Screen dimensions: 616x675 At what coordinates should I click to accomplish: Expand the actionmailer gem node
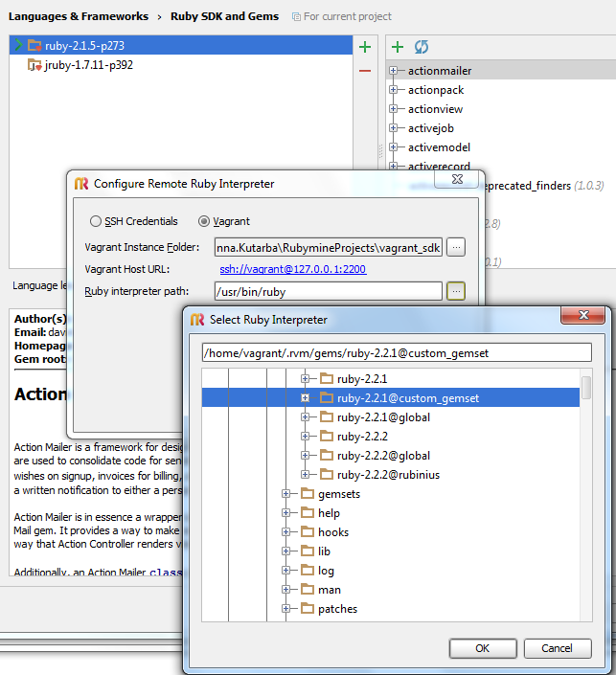(x=393, y=70)
